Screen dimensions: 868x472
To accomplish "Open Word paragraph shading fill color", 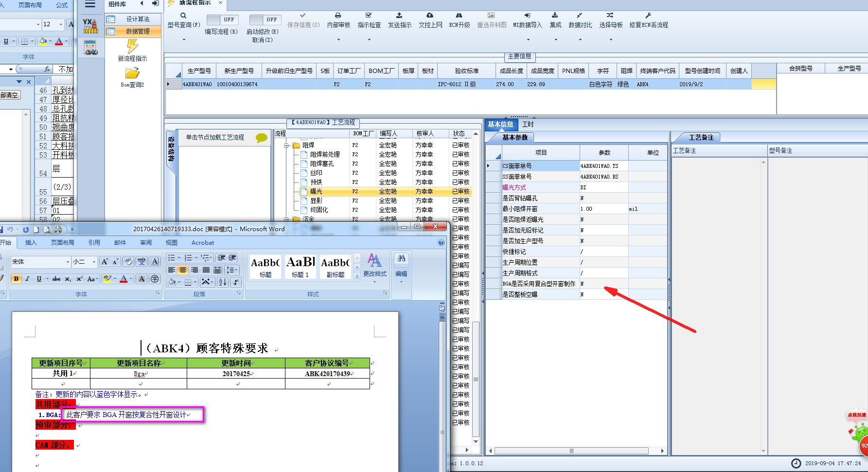I will (x=172, y=282).
